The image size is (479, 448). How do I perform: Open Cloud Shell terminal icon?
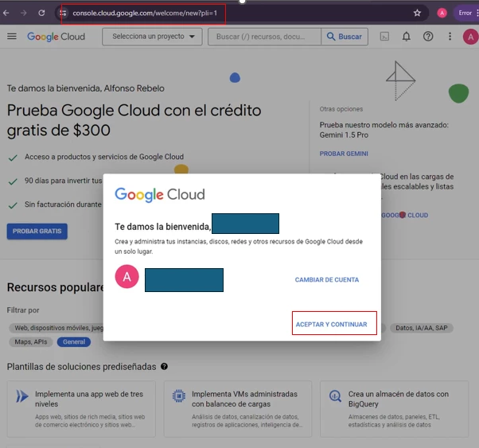(384, 37)
